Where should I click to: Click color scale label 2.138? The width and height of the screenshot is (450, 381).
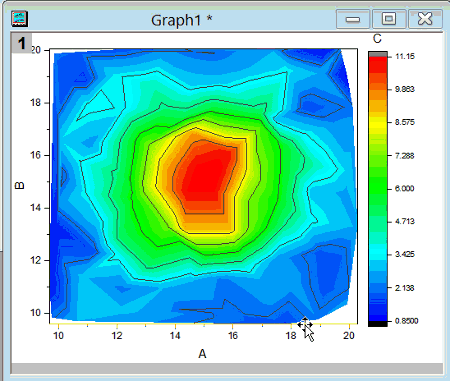point(405,288)
